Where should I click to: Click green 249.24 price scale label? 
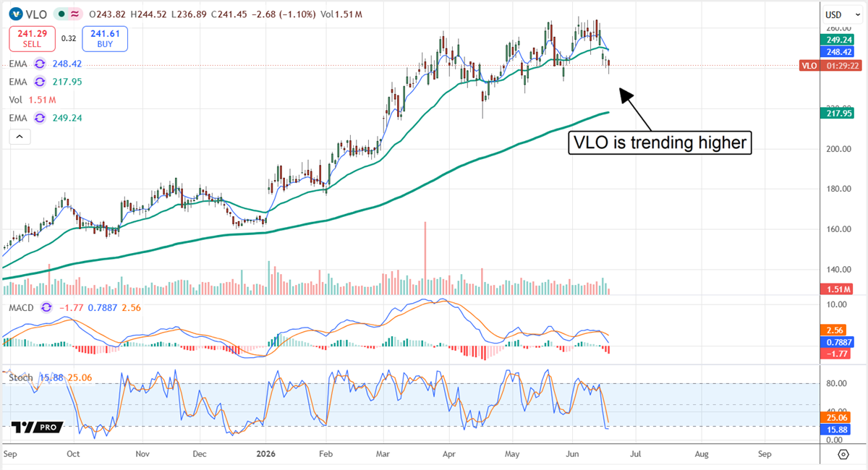click(838, 40)
